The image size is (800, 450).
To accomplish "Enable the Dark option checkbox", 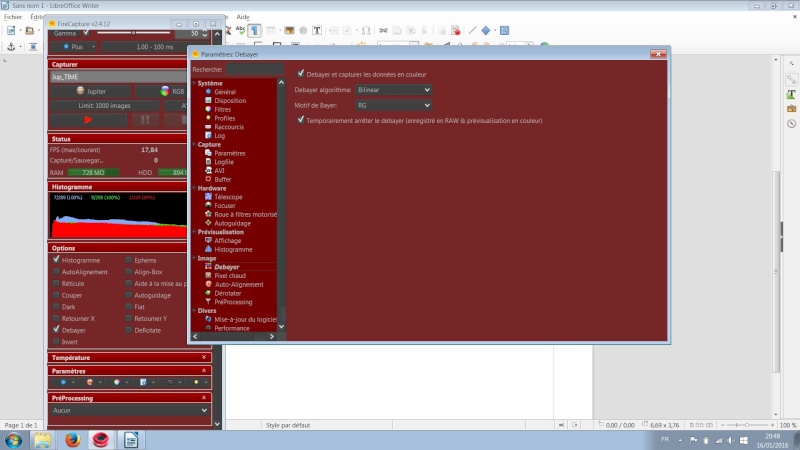I will pos(56,307).
